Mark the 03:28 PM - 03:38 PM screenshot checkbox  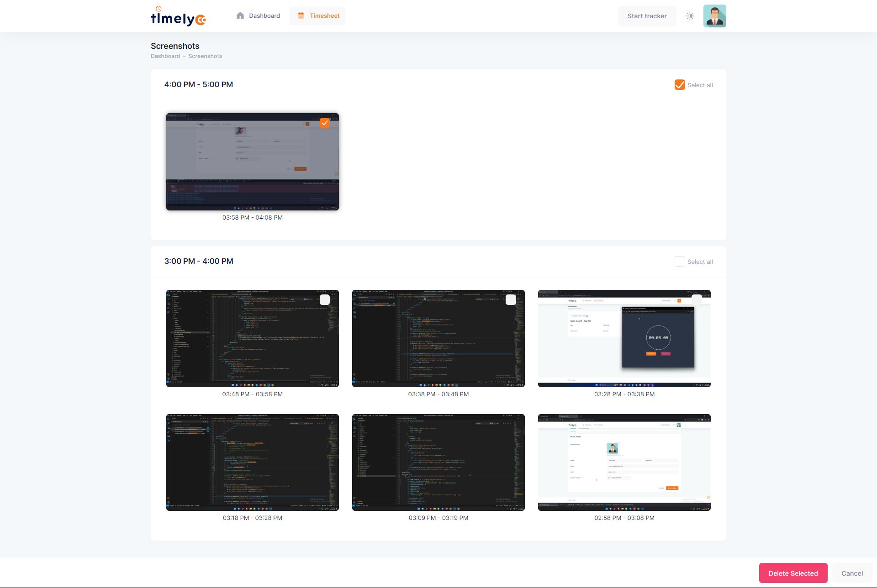pyautogui.click(x=697, y=299)
